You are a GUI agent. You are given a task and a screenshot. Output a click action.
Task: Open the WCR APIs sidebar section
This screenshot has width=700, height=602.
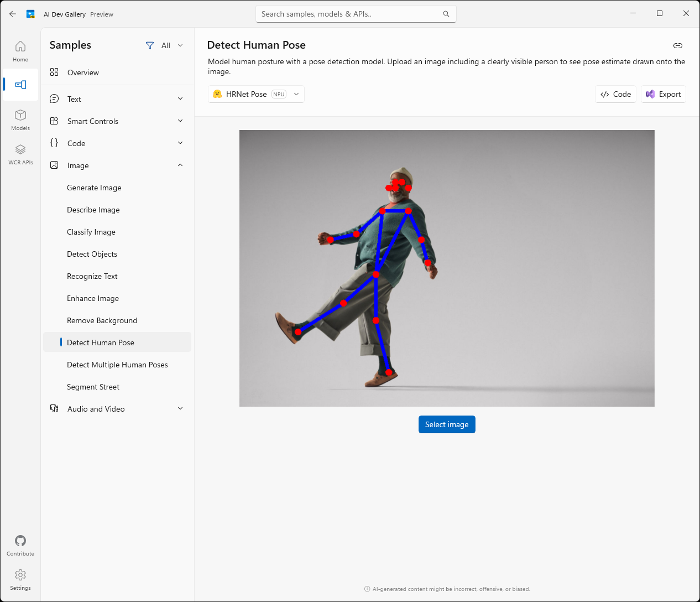20,153
